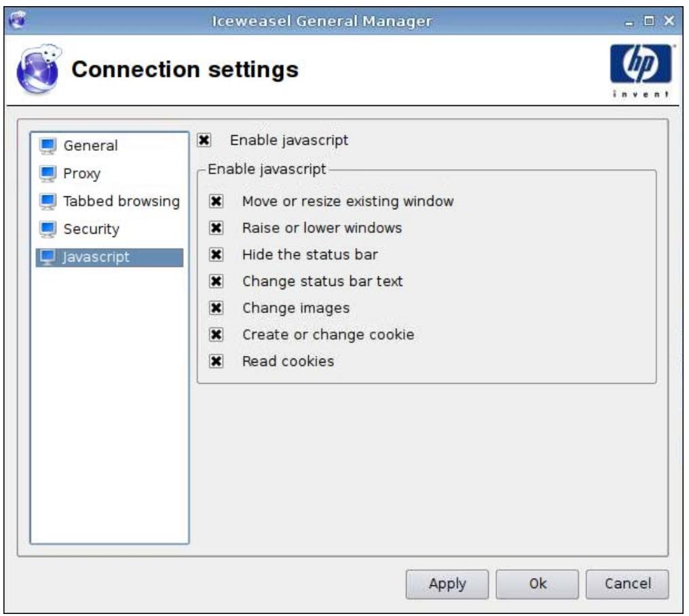Switch to the Proxy settings category

[109, 174]
